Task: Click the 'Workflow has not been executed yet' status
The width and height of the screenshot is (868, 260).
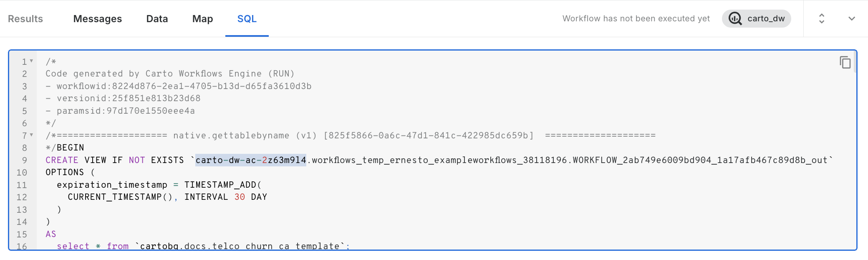Action: click(636, 18)
